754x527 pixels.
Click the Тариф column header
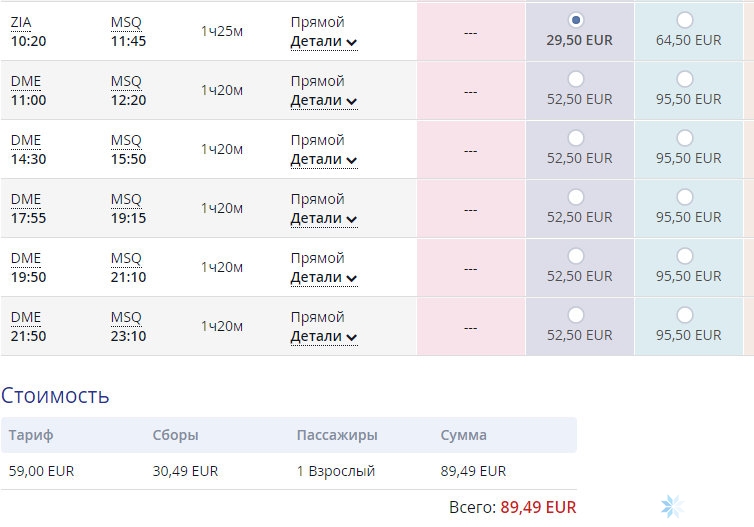tap(31, 435)
